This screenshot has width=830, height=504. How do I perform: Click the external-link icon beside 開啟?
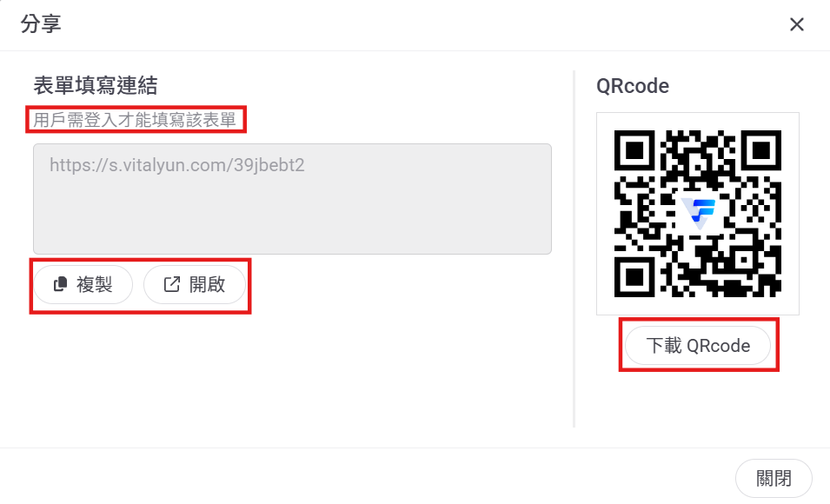[171, 284]
